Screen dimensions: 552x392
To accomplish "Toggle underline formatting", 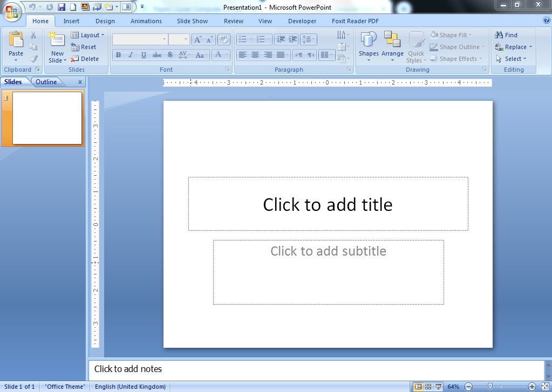I will coord(142,54).
